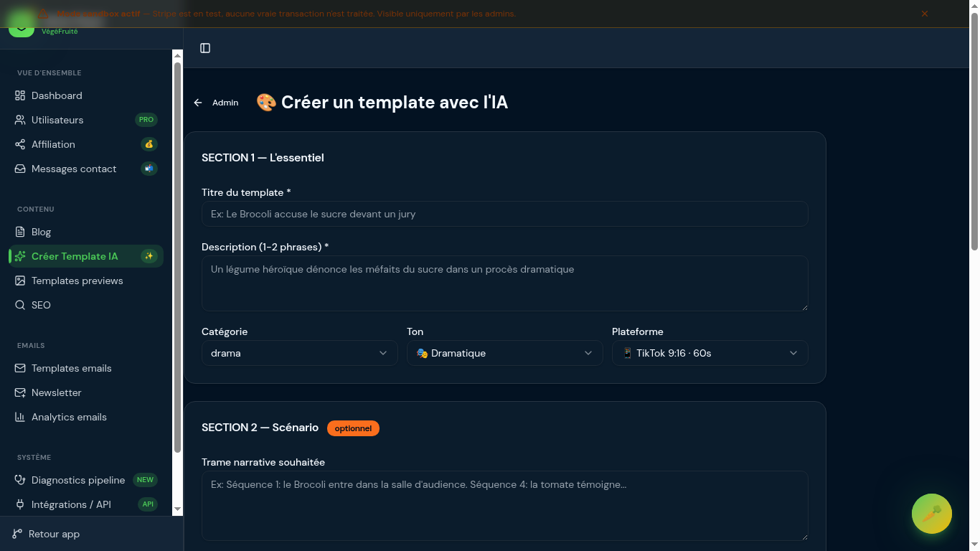Click the Diagnostics pipeline stethoscope icon
Viewport: 980px width, 551px height.
click(x=20, y=480)
